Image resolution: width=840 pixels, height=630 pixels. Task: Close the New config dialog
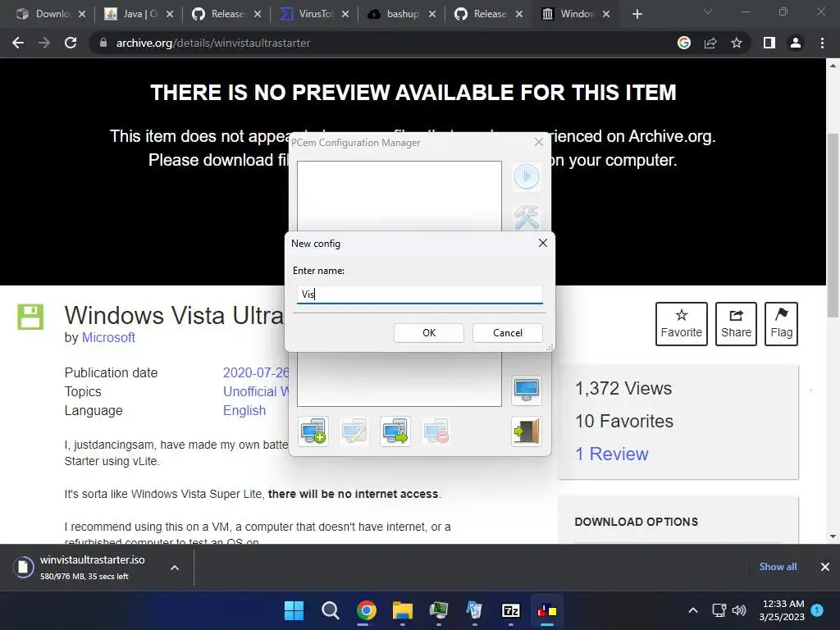tap(543, 243)
